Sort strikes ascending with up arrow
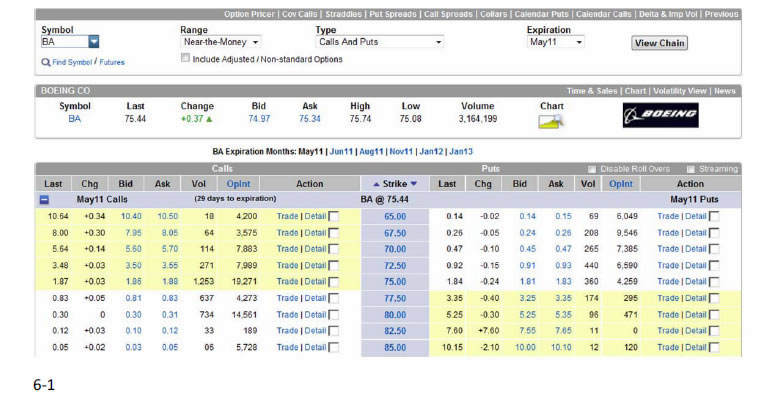The image size is (767, 409). 376,184
